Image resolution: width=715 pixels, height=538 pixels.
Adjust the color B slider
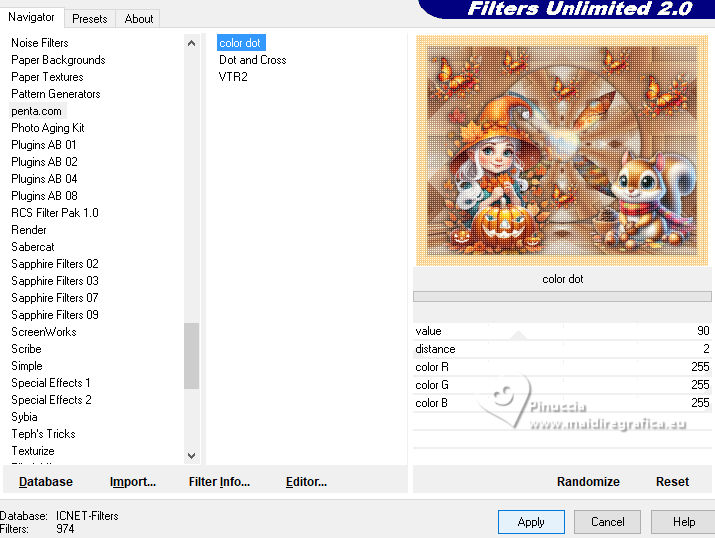[562, 403]
